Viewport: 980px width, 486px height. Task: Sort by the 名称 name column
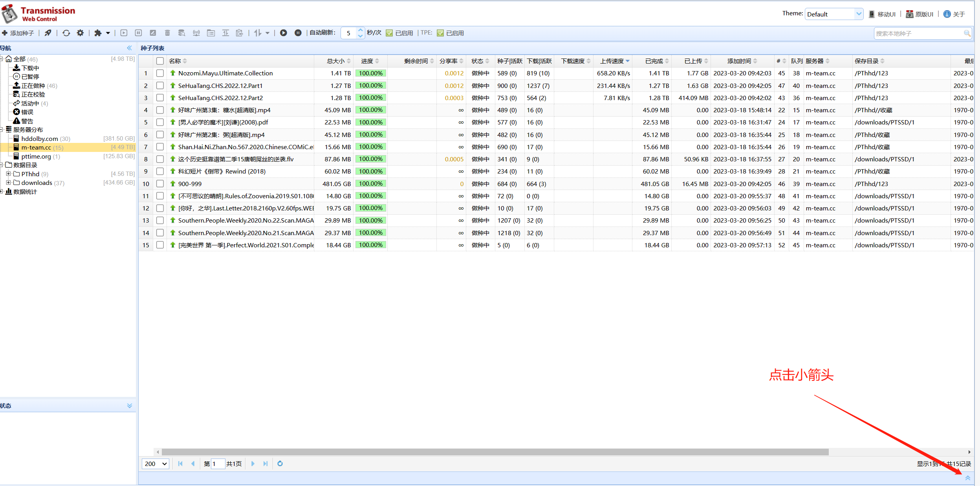178,61
